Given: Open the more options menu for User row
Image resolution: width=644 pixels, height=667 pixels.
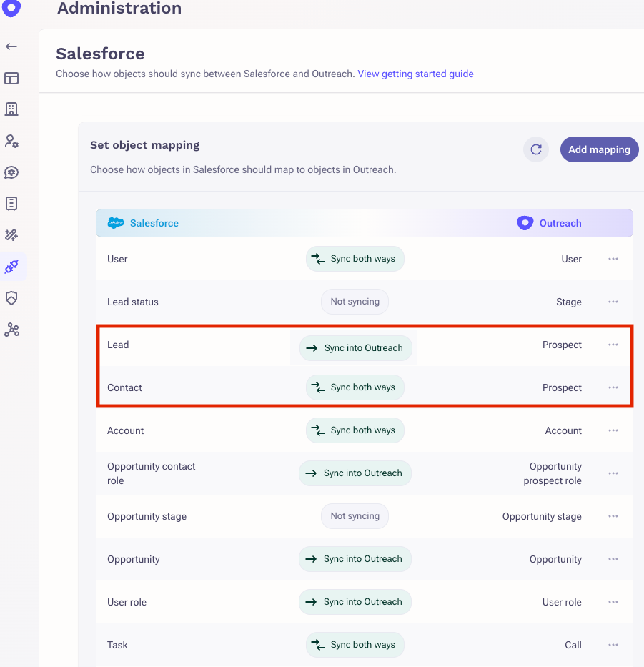Looking at the screenshot, I should (613, 259).
